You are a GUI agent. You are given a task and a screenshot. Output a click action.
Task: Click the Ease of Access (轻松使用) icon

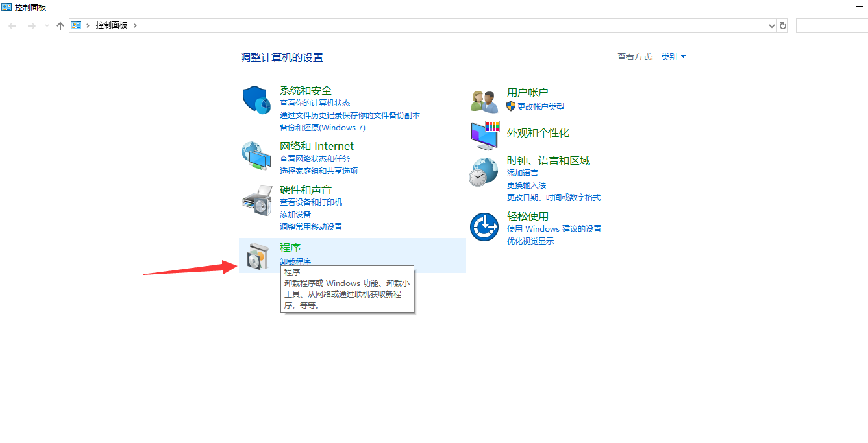(x=484, y=227)
